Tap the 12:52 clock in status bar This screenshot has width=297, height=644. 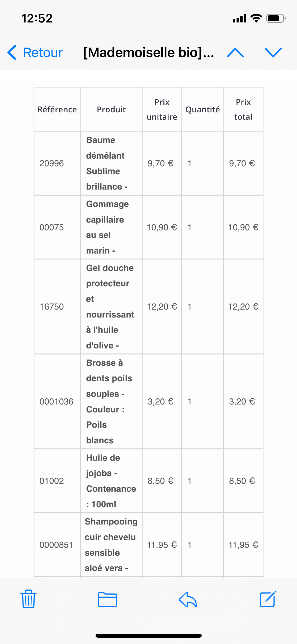pyautogui.click(x=37, y=18)
